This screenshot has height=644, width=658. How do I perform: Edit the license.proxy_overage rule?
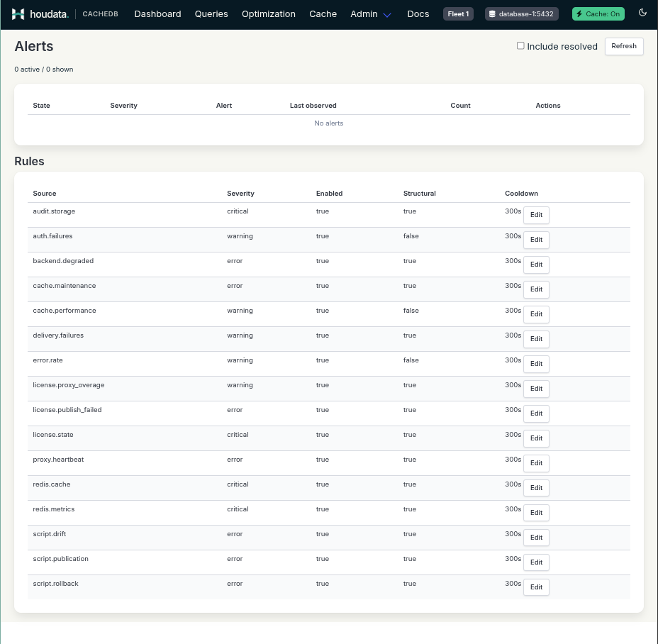[x=536, y=389]
